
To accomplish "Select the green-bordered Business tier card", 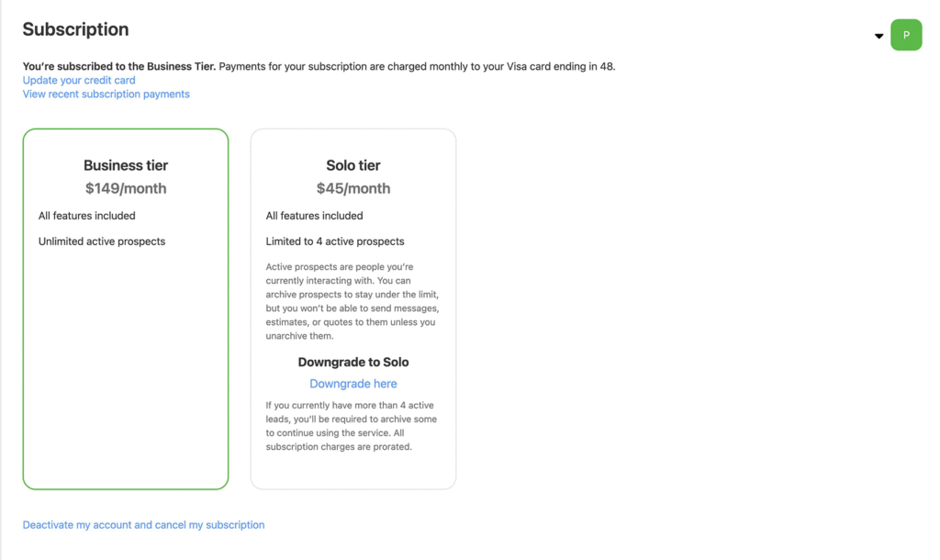I will pyautogui.click(x=126, y=367).
